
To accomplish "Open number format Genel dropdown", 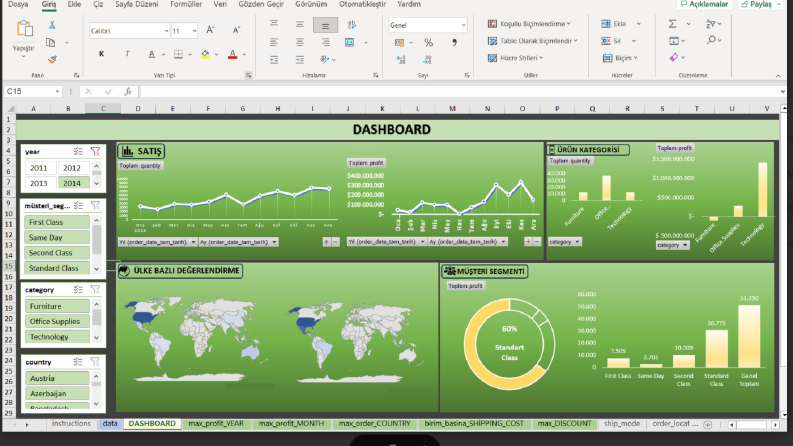I will point(463,25).
